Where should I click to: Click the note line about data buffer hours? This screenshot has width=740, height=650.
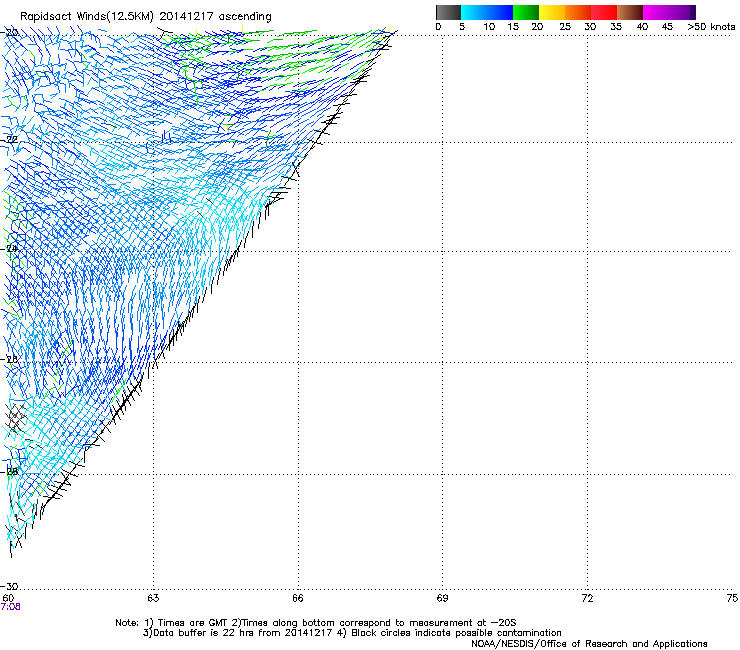(352, 633)
